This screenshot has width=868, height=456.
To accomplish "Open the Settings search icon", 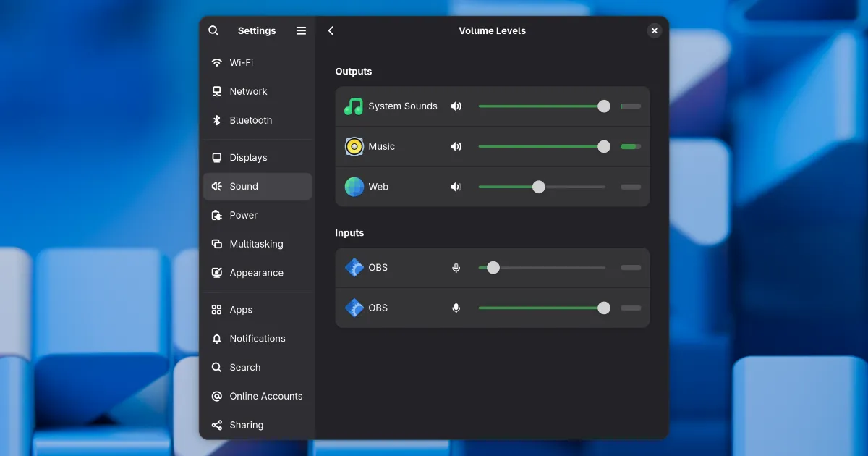I will coord(213,30).
